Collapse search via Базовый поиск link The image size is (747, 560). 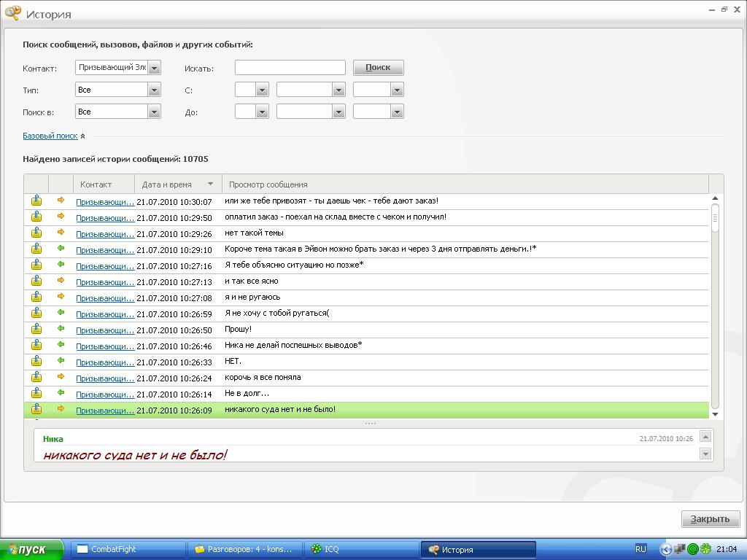50,136
